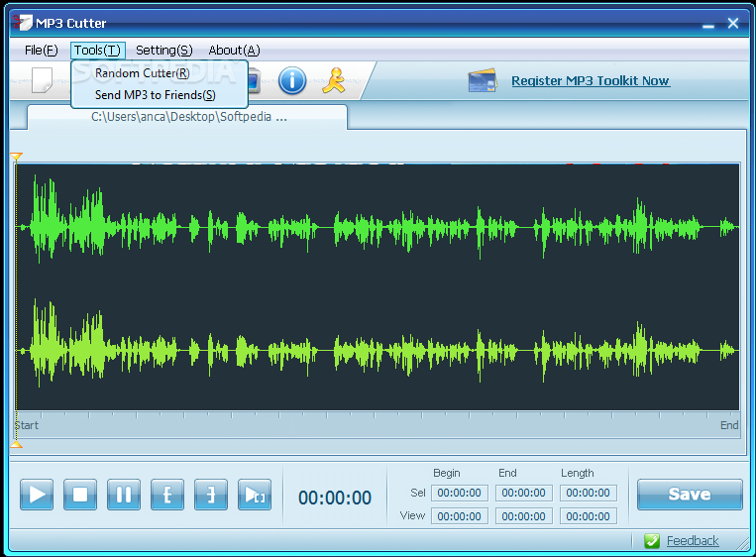
Task: Click the bottom orange selection marker triangle
Action: [16, 445]
